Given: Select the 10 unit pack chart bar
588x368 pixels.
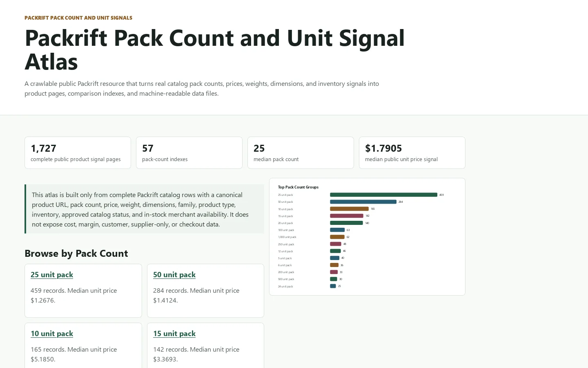Looking at the screenshot, I should click(x=349, y=209).
